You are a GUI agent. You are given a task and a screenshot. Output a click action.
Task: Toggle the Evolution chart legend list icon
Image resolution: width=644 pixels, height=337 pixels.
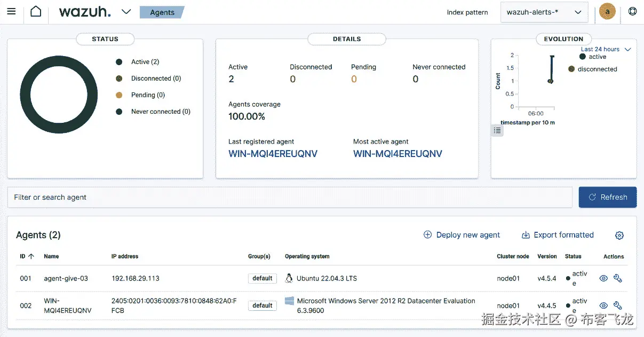pos(497,130)
